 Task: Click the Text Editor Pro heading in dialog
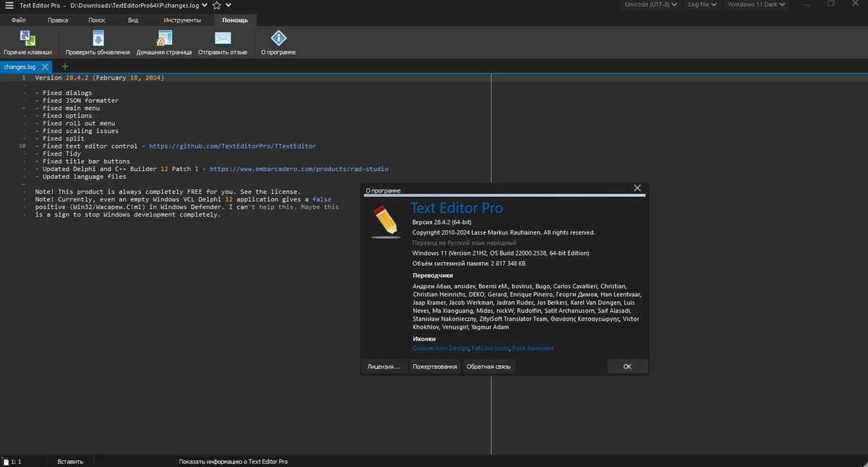pyautogui.click(x=456, y=208)
